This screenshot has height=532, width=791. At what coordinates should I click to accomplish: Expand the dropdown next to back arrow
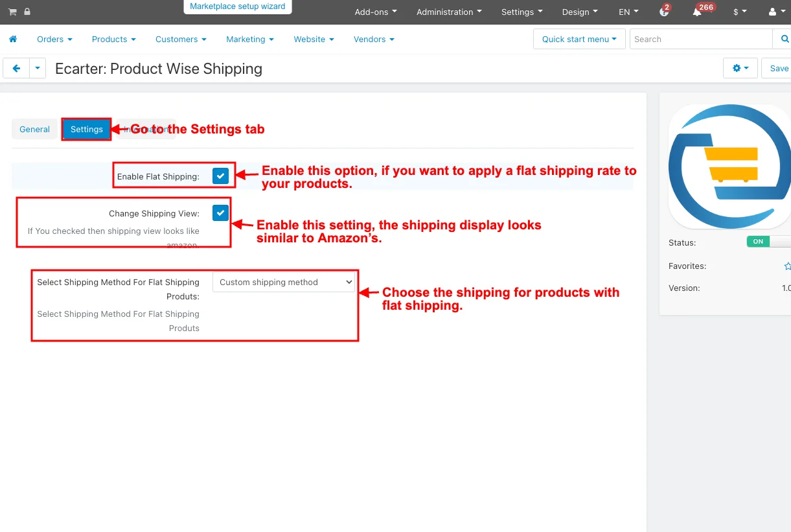click(38, 68)
